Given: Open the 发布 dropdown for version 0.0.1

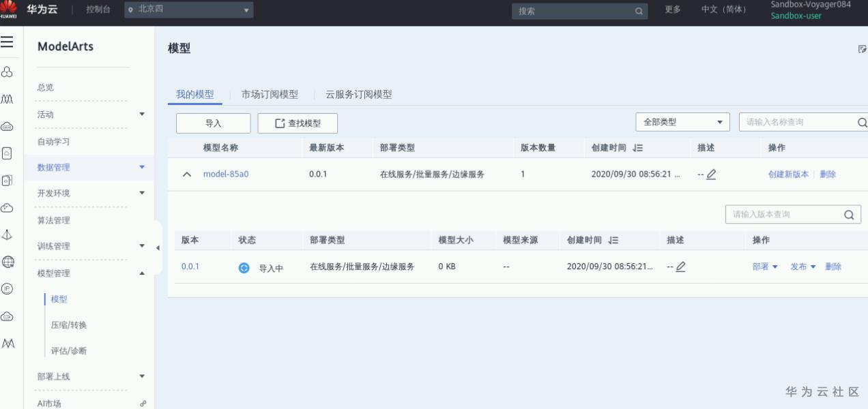Looking at the screenshot, I should (x=803, y=267).
